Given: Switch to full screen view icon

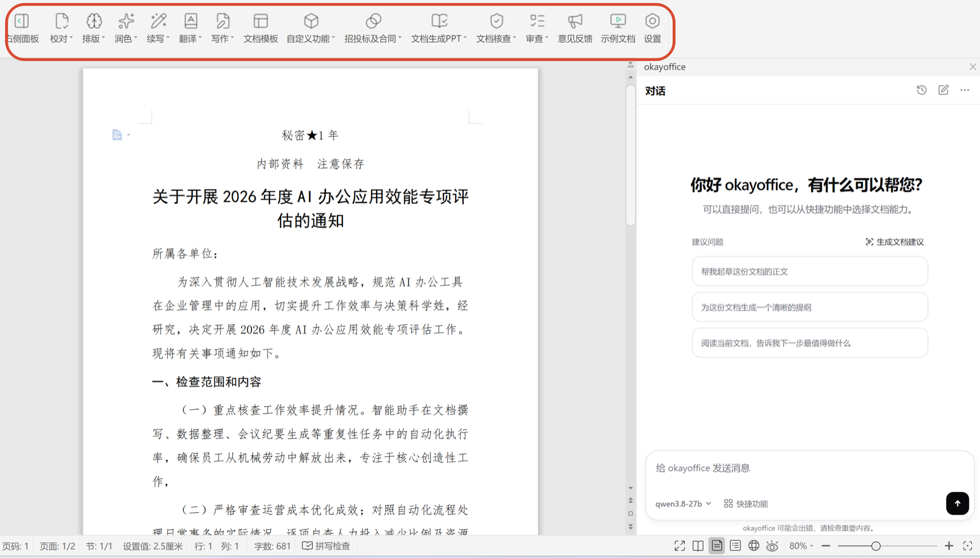Looking at the screenshot, I should point(680,546).
